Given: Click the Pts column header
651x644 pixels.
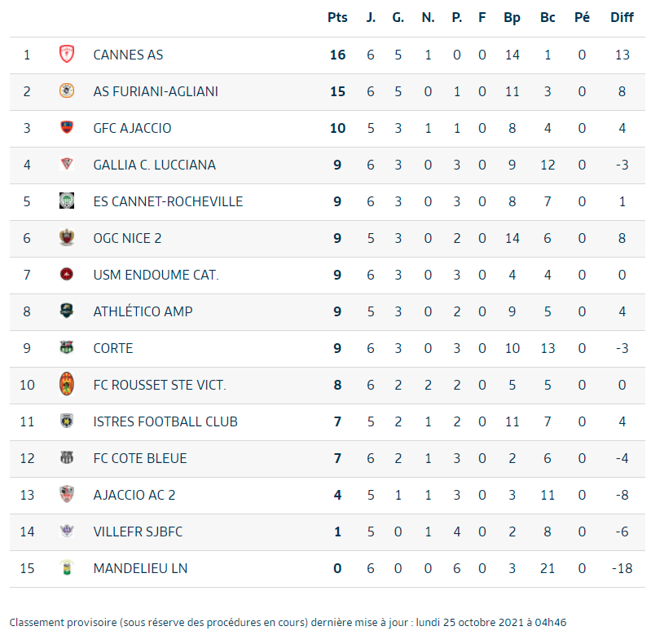Looking at the screenshot, I should tap(337, 17).
